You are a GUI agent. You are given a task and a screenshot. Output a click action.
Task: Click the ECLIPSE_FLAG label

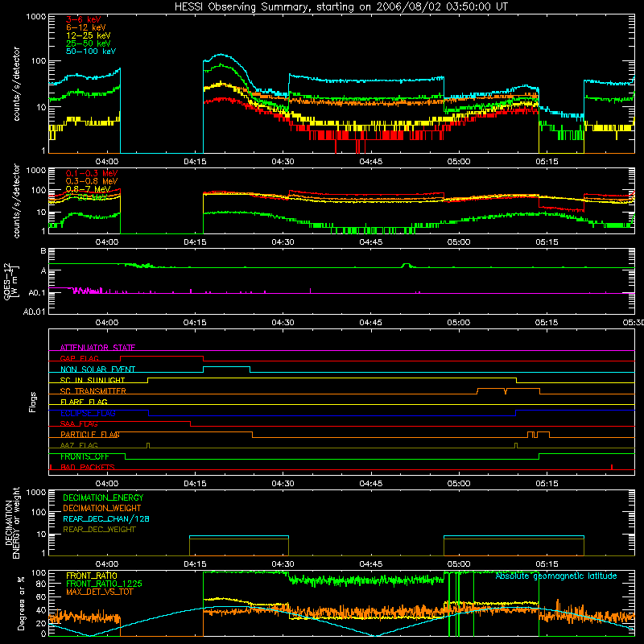click(88, 413)
